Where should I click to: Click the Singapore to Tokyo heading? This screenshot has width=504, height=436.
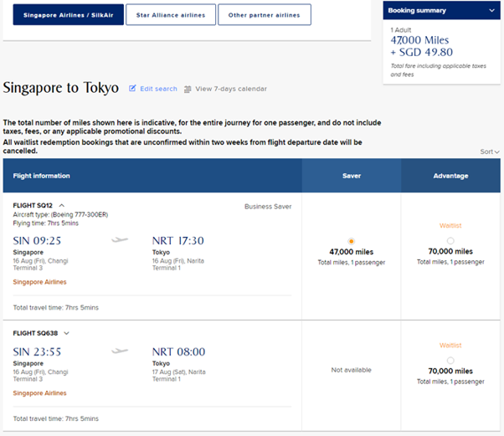[x=61, y=88]
